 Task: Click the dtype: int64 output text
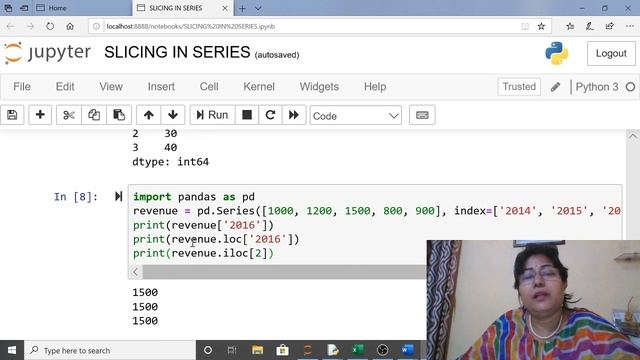(x=171, y=162)
